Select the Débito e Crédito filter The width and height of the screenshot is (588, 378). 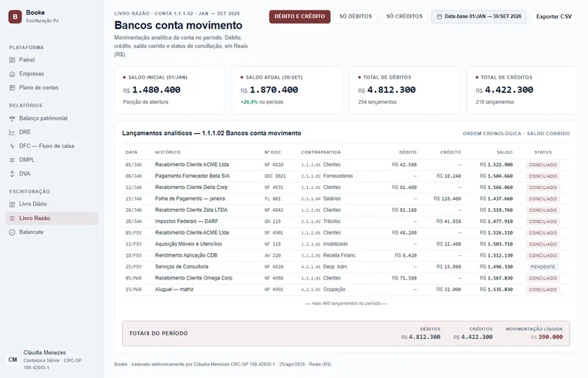pyautogui.click(x=300, y=16)
